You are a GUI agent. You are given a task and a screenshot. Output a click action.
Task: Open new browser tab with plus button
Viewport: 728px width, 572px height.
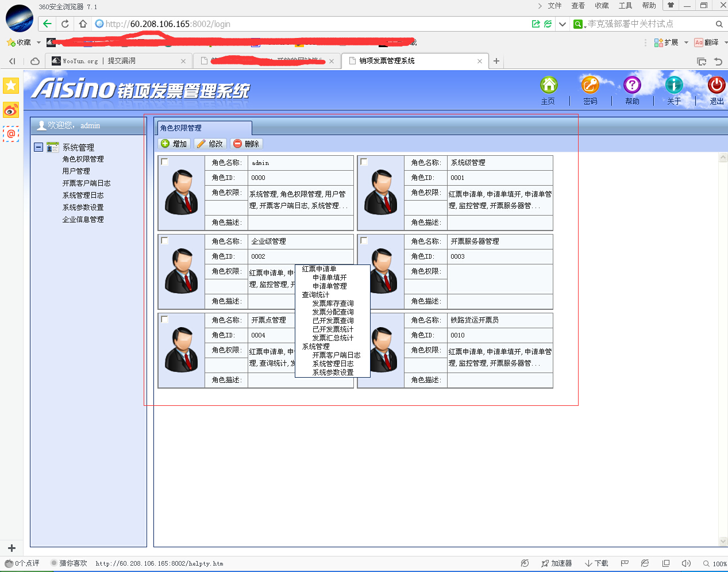(496, 61)
